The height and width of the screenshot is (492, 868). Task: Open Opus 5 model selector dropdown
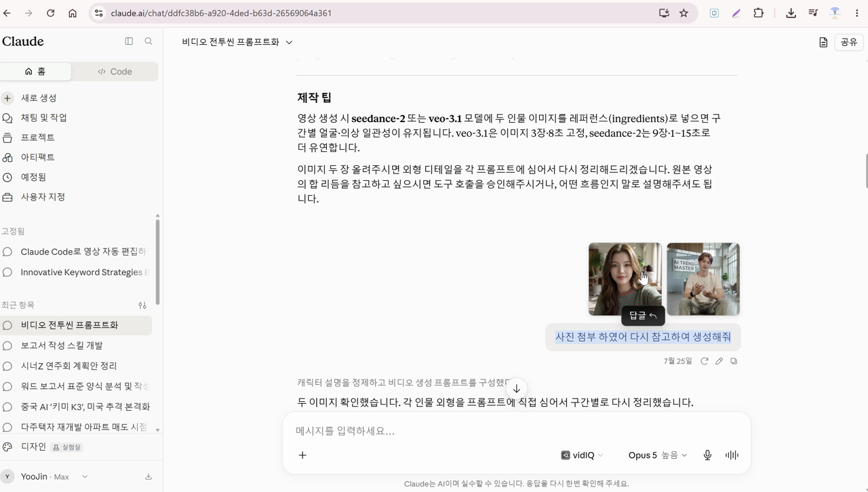click(657, 455)
